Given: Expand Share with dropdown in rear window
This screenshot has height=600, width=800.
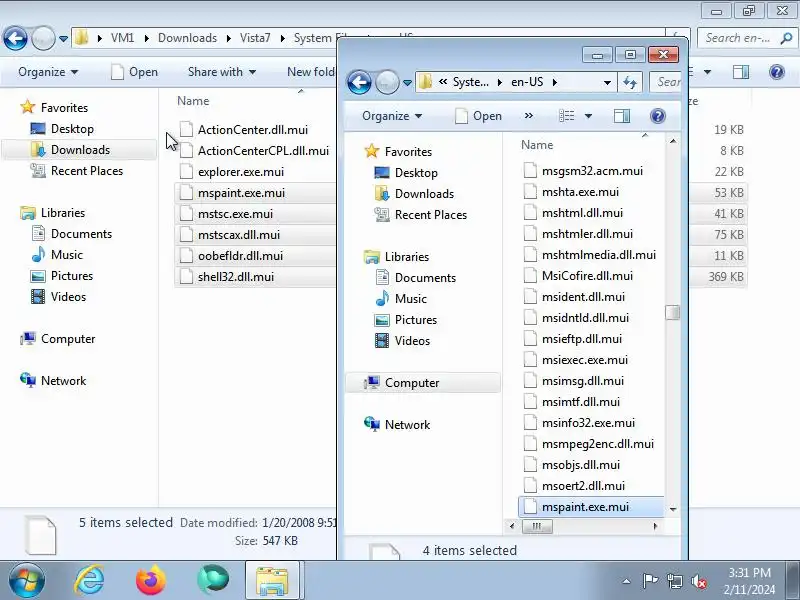Looking at the screenshot, I should (221, 72).
